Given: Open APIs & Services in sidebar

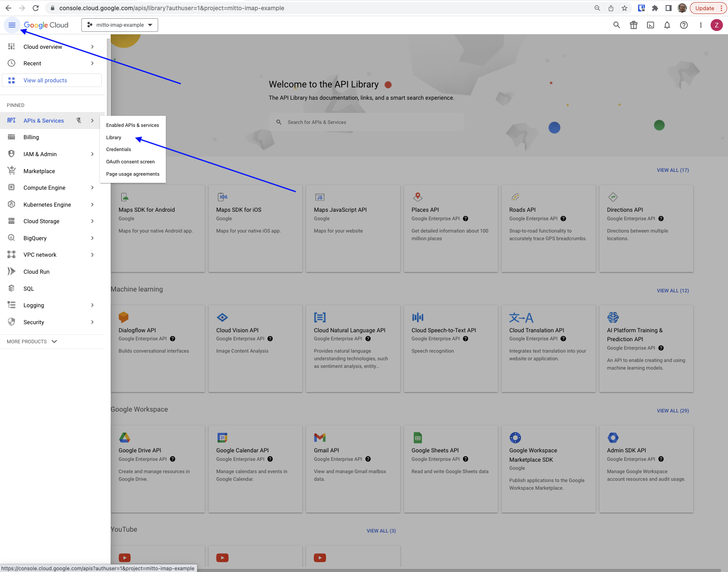Looking at the screenshot, I should [x=44, y=121].
